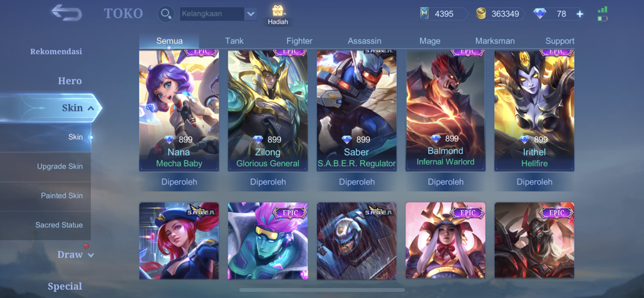Open the search magnifier icon
644x298 pixels.
point(166,14)
